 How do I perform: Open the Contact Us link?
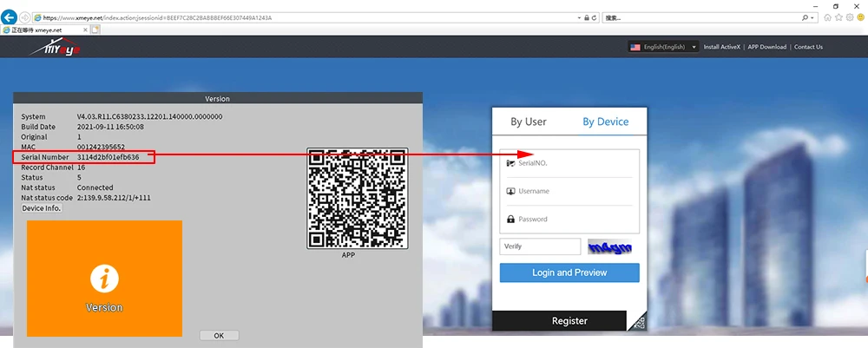click(808, 47)
